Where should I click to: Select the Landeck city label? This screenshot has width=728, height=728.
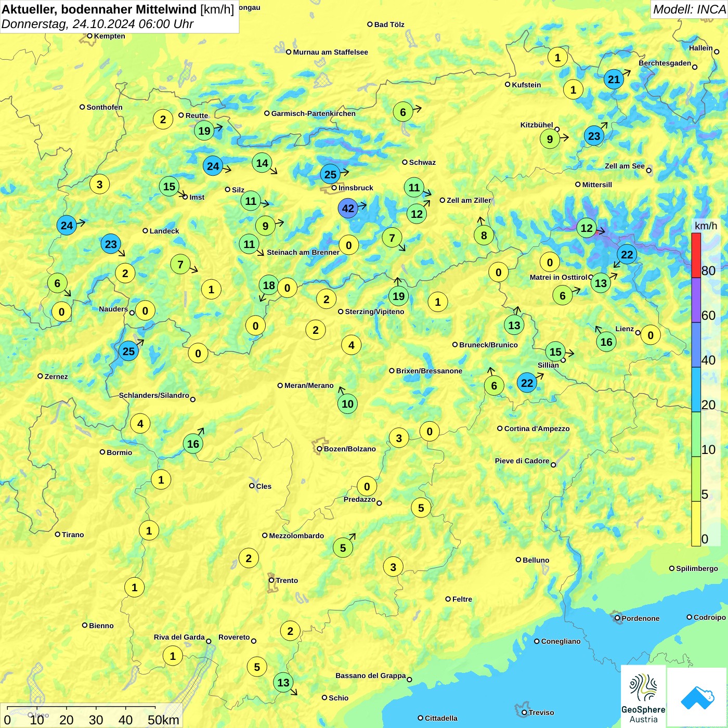[x=164, y=231]
